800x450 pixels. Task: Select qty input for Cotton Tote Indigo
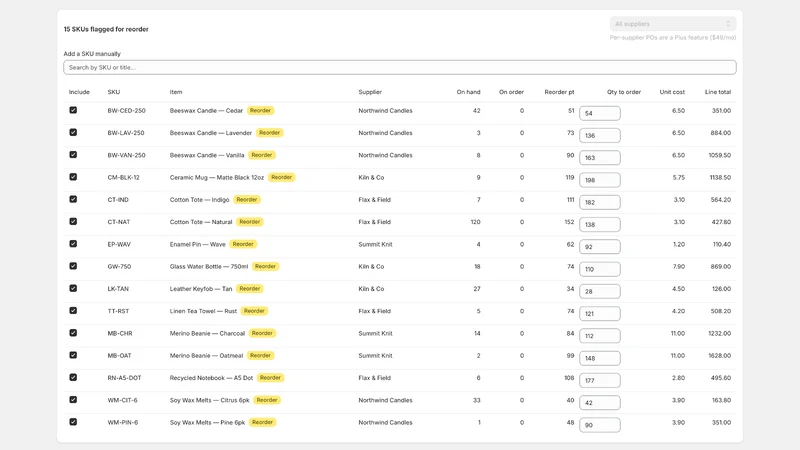pos(599,202)
